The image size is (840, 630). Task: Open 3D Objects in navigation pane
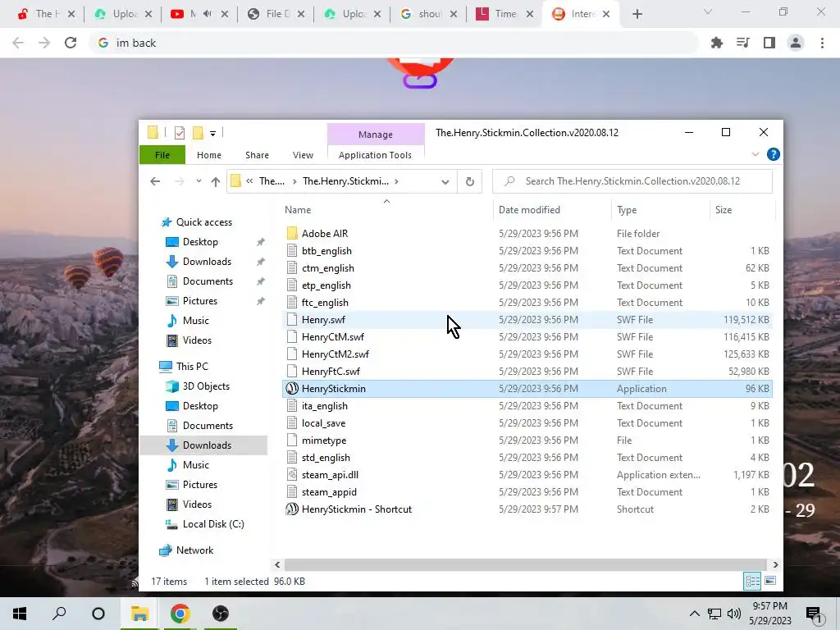(x=206, y=386)
